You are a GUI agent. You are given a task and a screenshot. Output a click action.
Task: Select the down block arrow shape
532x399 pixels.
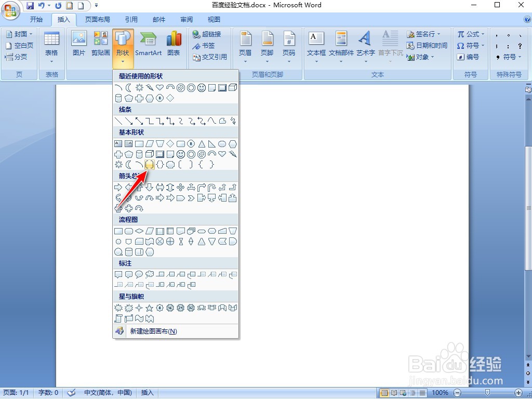click(x=149, y=187)
